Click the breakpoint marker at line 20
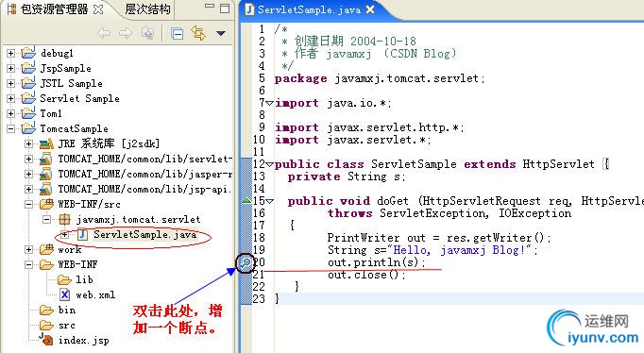This screenshot has height=353, width=644. tap(246, 262)
